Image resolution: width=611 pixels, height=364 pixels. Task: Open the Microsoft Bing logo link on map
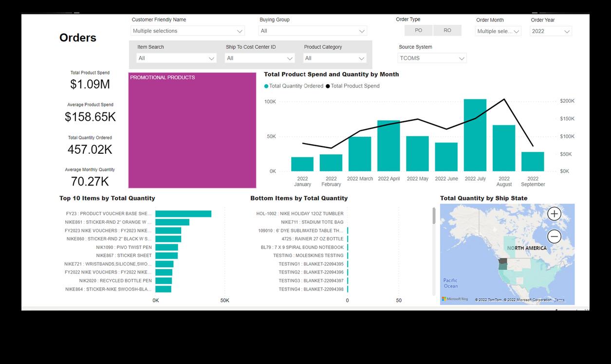click(455, 299)
